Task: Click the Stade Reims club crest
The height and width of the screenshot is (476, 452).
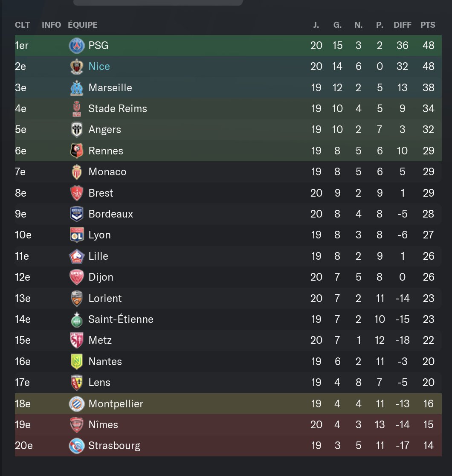Action: point(77,109)
